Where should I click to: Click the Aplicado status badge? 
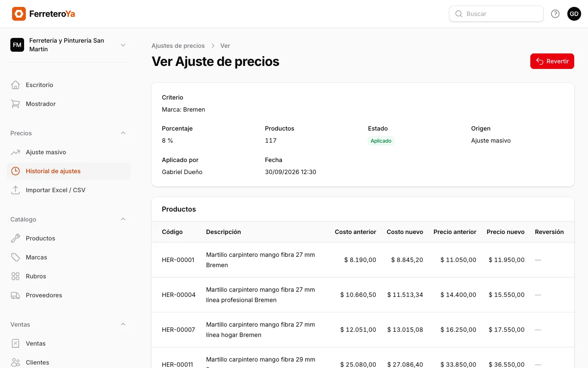point(381,141)
